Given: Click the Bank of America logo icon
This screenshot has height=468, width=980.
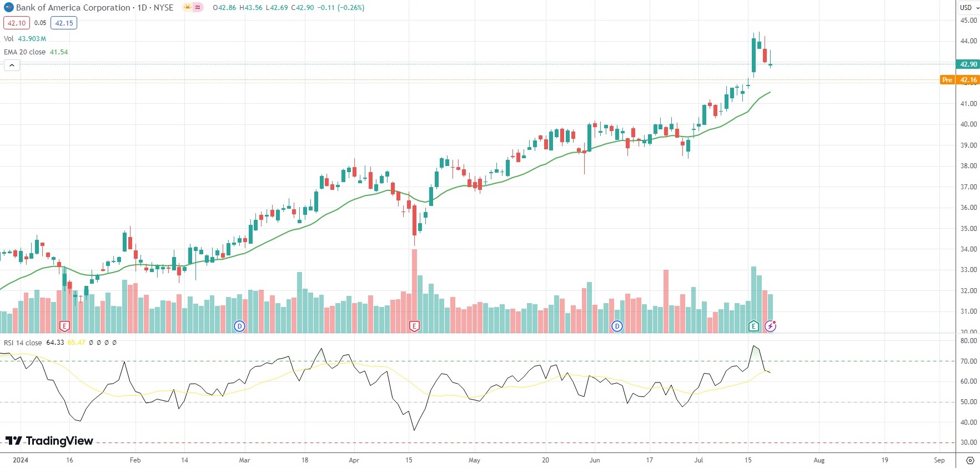Looking at the screenshot, I should (9, 8).
